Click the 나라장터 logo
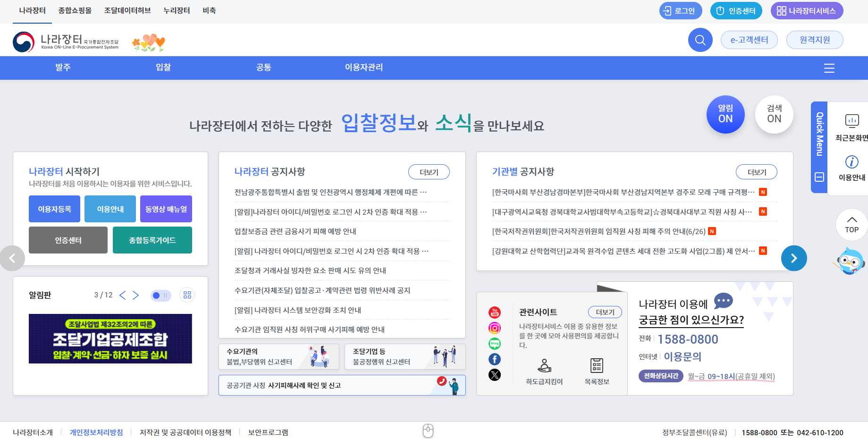 [x=66, y=42]
